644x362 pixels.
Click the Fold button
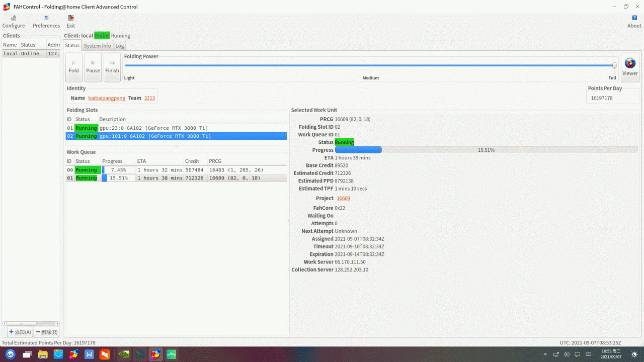[x=74, y=67]
